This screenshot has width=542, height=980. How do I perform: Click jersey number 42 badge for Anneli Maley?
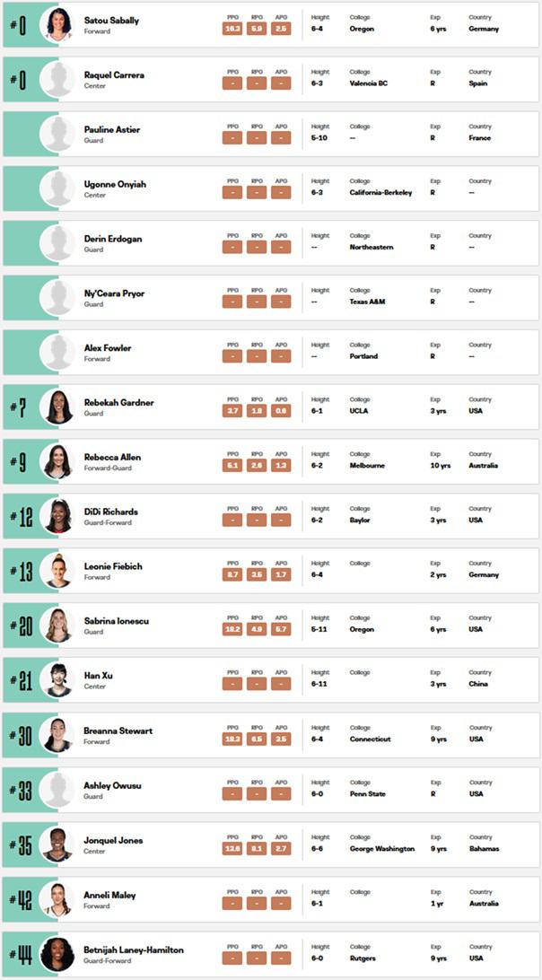click(x=22, y=899)
